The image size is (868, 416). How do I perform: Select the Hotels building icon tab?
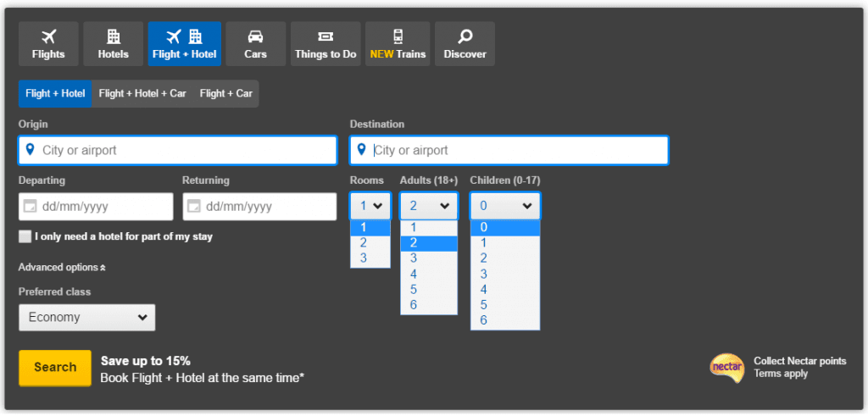coord(113,44)
